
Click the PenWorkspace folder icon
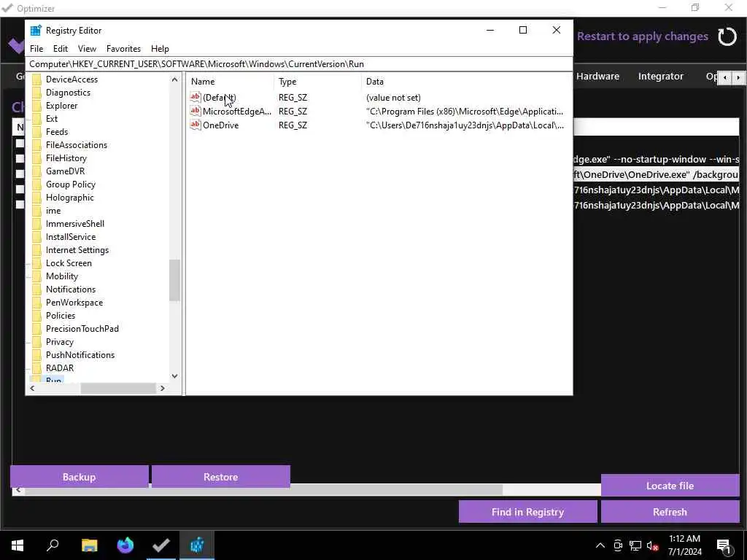tap(36, 303)
